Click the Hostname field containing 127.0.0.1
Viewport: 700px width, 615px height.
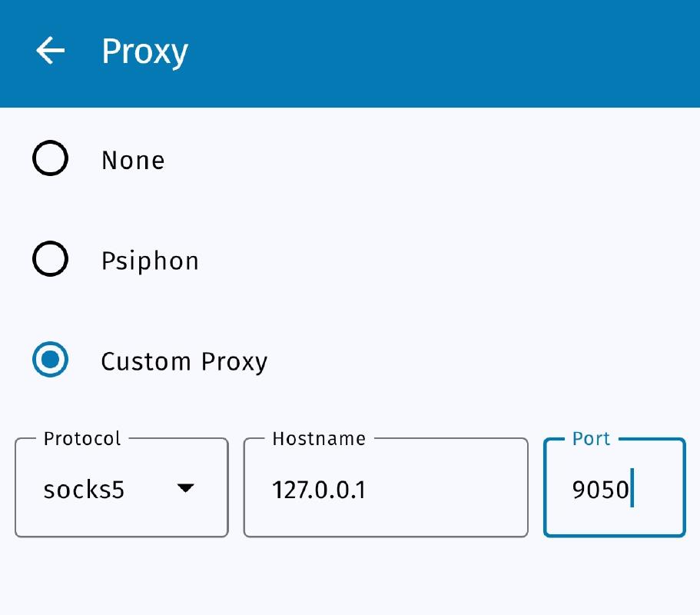[384, 487]
